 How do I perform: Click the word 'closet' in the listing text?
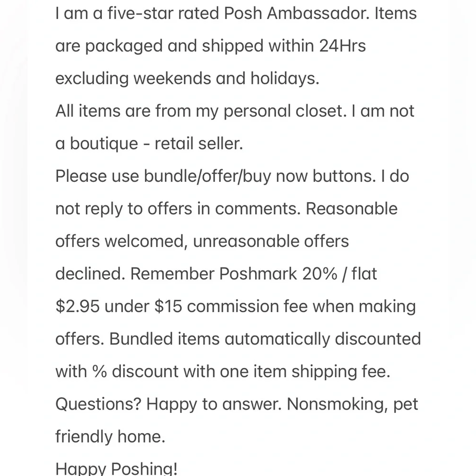pos(321,111)
